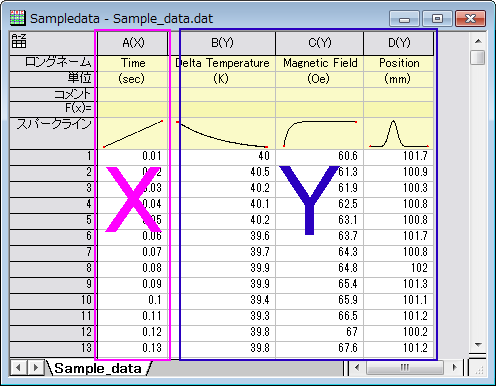This screenshot has height=386, width=496.
Task: Click cell with value 102
Action: point(399,268)
